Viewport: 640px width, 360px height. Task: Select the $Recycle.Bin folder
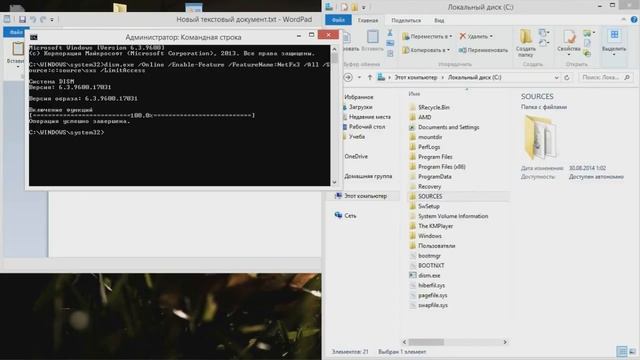433,107
